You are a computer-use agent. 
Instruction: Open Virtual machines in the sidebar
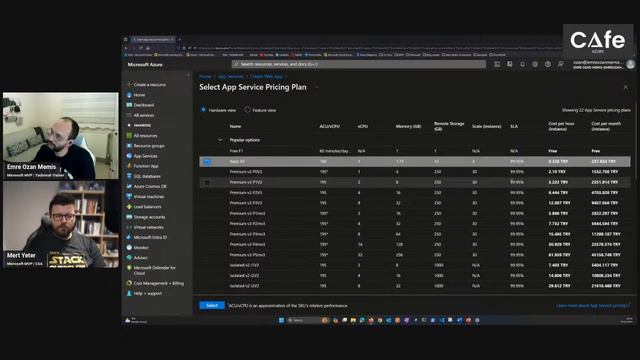point(145,197)
